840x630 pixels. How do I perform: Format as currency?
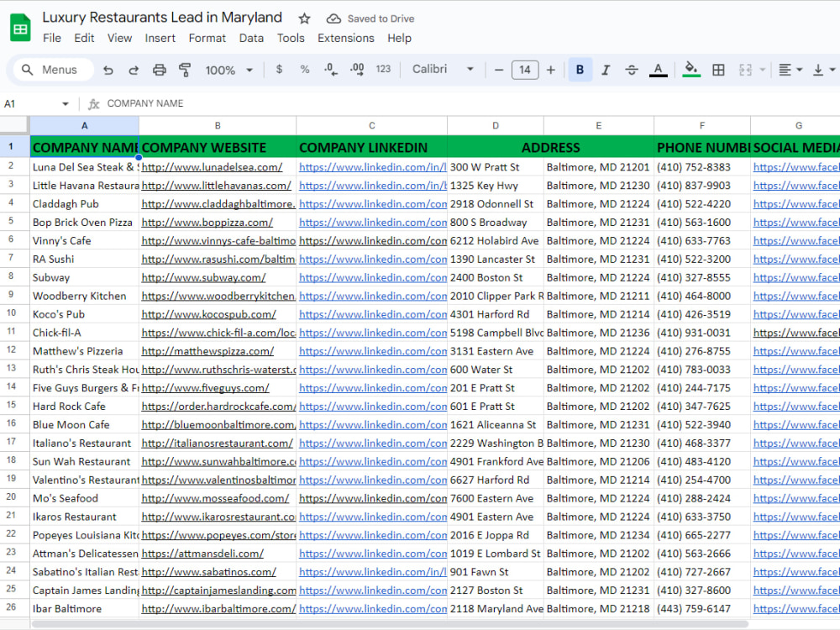click(279, 70)
